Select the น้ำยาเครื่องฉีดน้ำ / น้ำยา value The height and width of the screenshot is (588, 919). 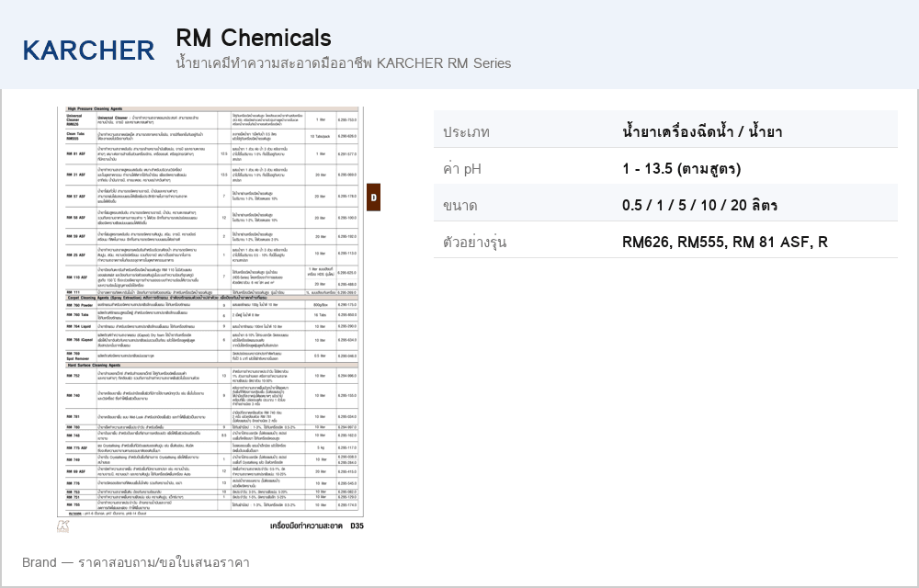click(702, 131)
